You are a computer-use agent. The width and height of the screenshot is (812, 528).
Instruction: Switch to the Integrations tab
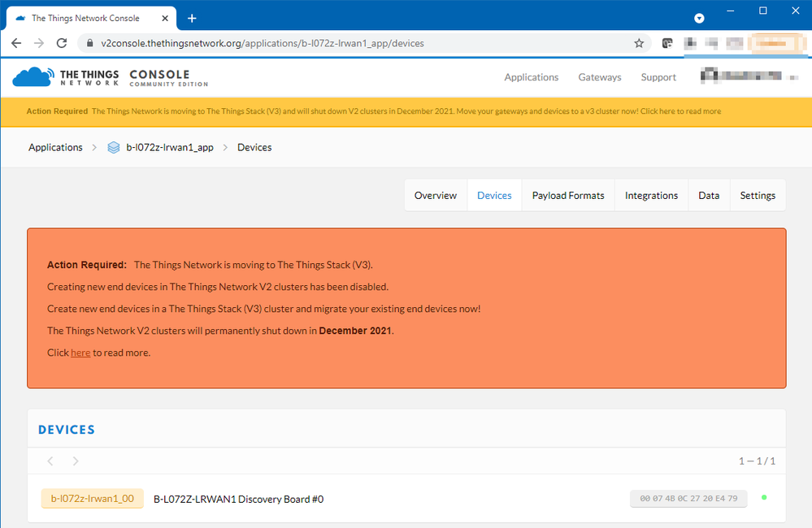point(651,195)
